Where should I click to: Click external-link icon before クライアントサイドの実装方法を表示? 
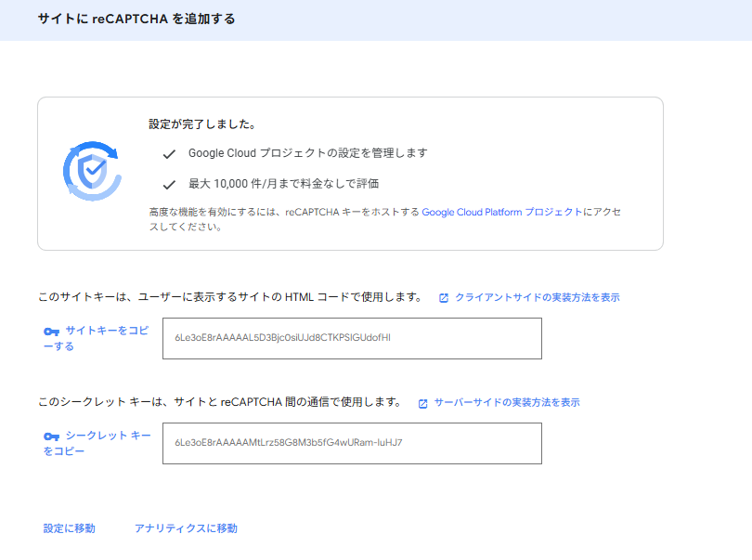click(x=444, y=298)
